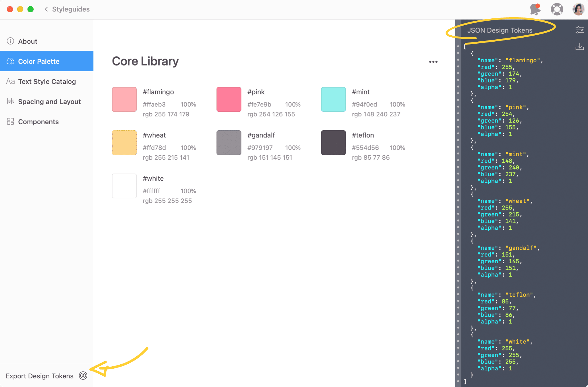Image resolution: width=588 pixels, height=387 pixels.
Task: Open Components using the grid icon
Action: tap(10, 121)
